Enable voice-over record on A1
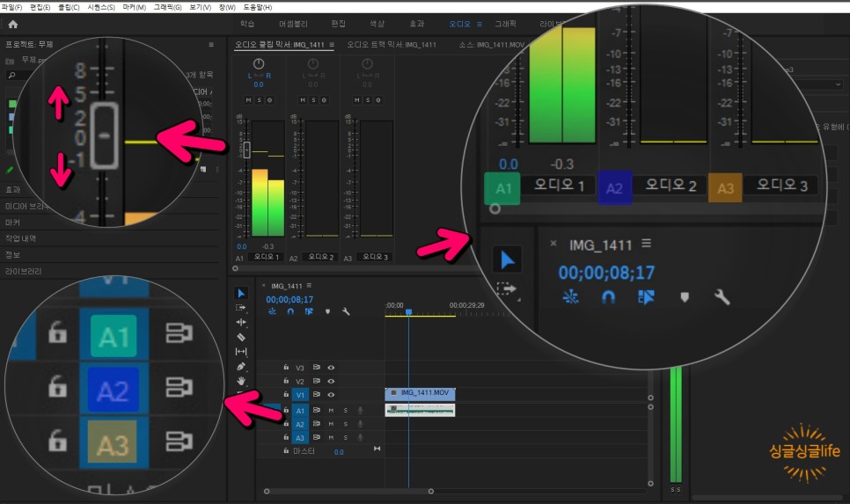This screenshot has height=504, width=850. click(x=360, y=410)
